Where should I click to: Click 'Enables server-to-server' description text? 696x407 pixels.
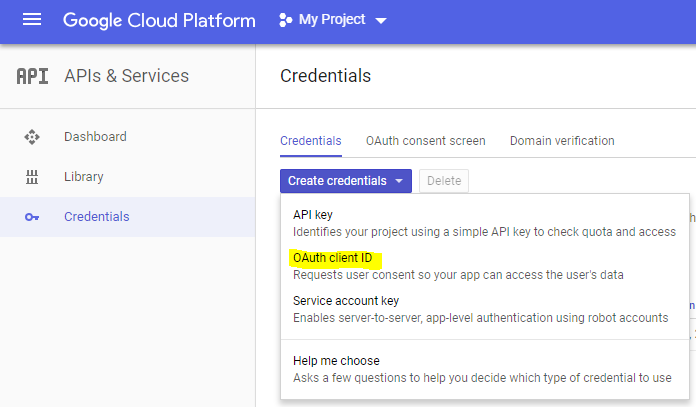481,318
